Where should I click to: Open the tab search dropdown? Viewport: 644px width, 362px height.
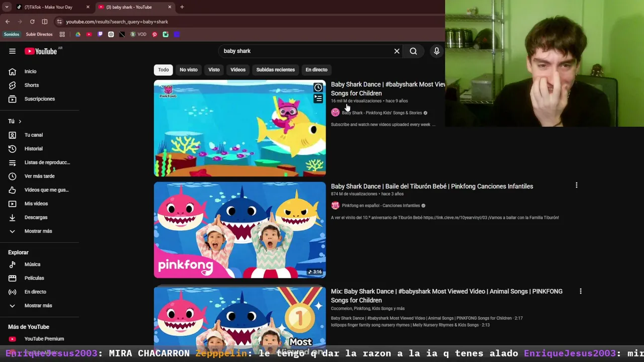7,7
